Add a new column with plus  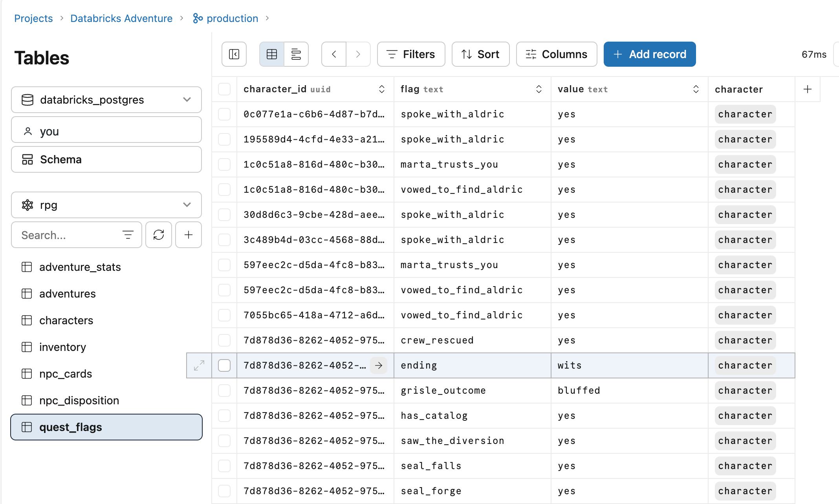pyautogui.click(x=808, y=89)
